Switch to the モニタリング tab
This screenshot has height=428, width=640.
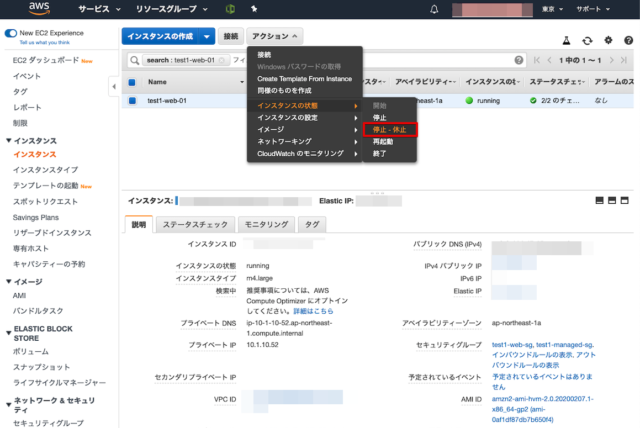click(x=266, y=224)
